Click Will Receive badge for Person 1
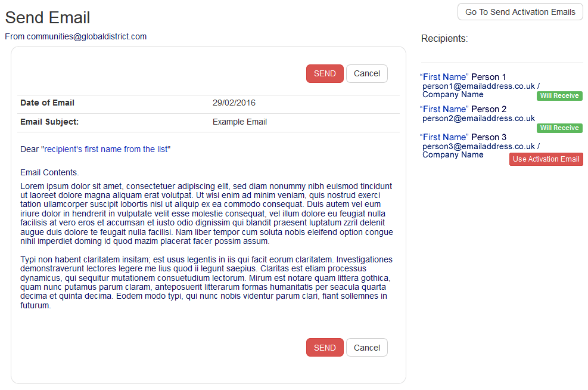The image size is (588, 390). 559,96
